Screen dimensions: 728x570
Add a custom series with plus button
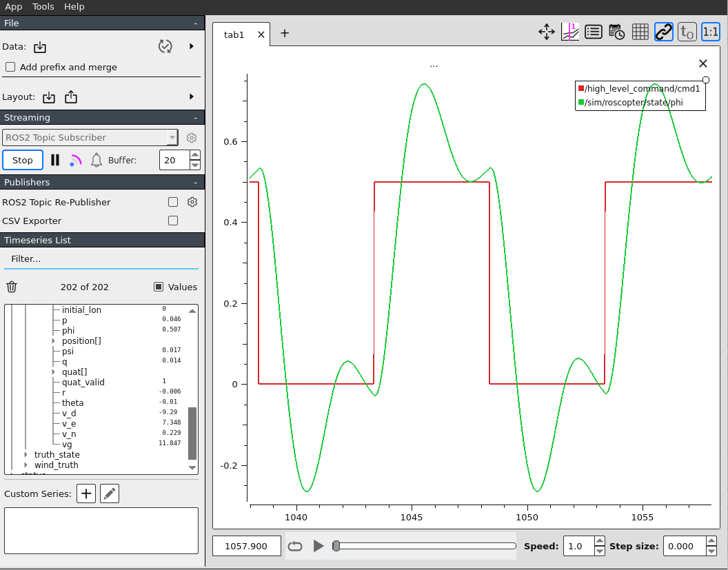(x=86, y=493)
